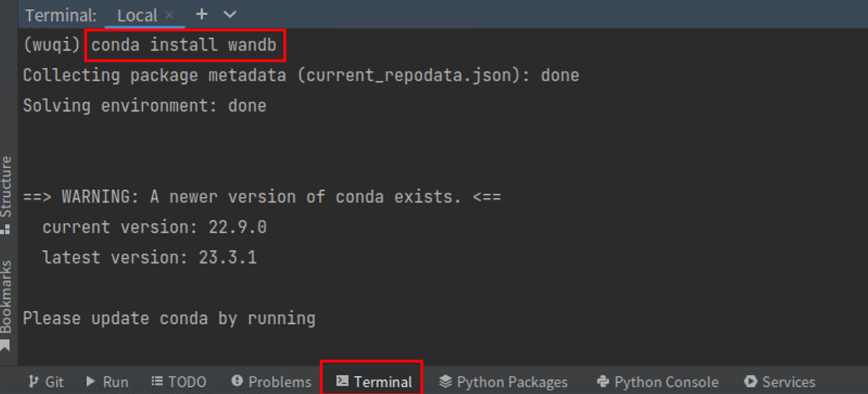Open the Services tool window
The image size is (868, 394).
pos(779,382)
